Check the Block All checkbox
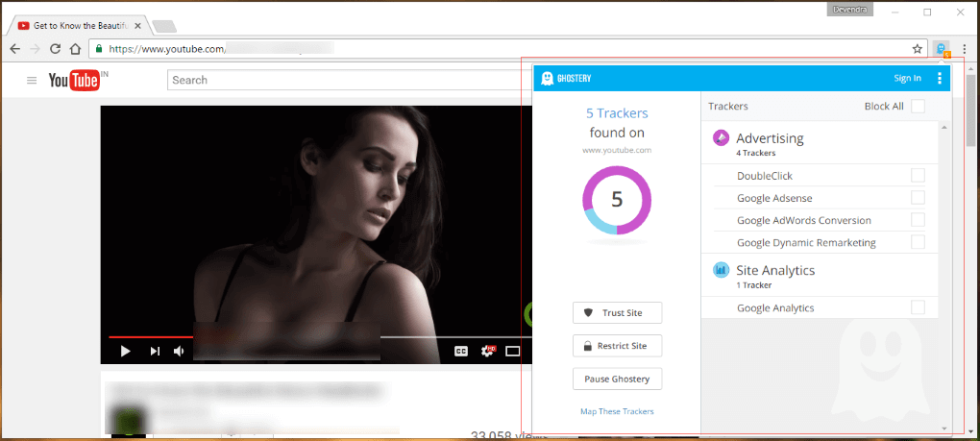 click(x=918, y=107)
